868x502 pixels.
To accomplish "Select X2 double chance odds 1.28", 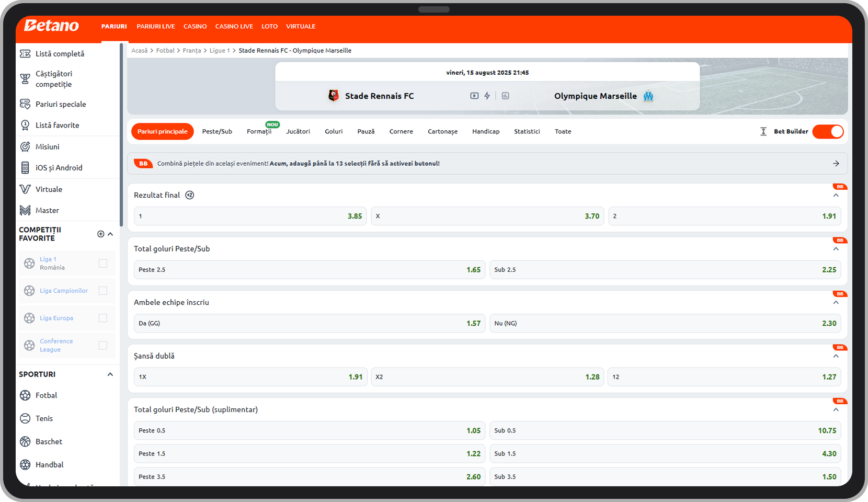I will 487,377.
